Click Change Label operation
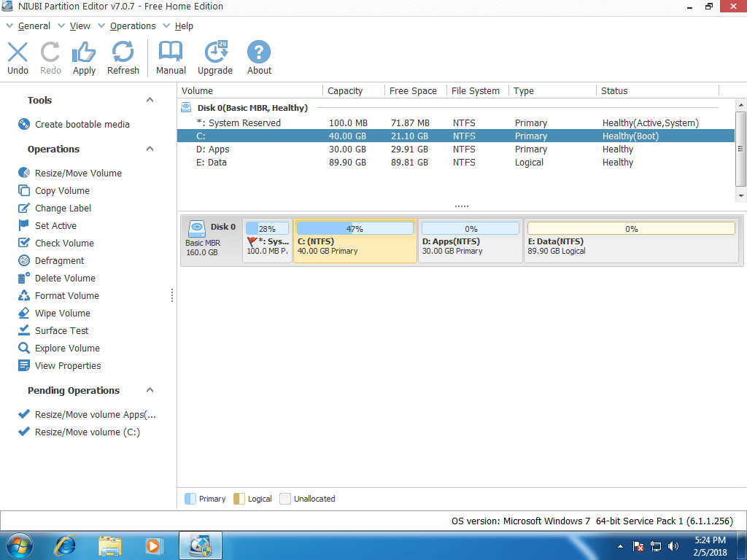 tap(54, 209)
